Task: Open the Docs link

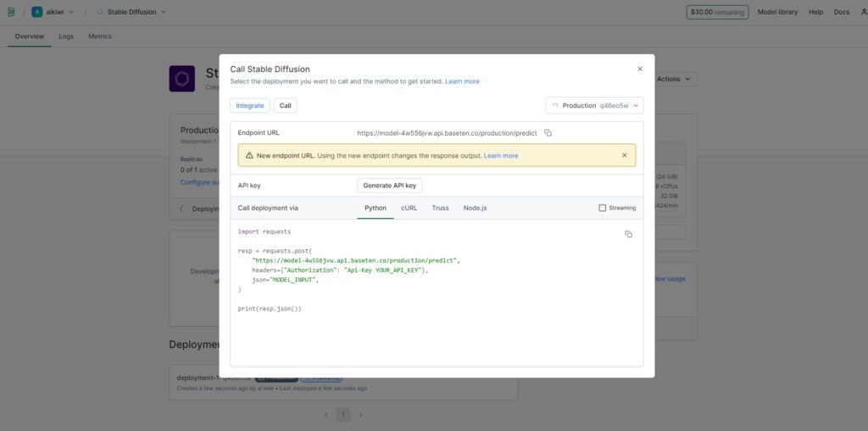Action: (x=842, y=12)
